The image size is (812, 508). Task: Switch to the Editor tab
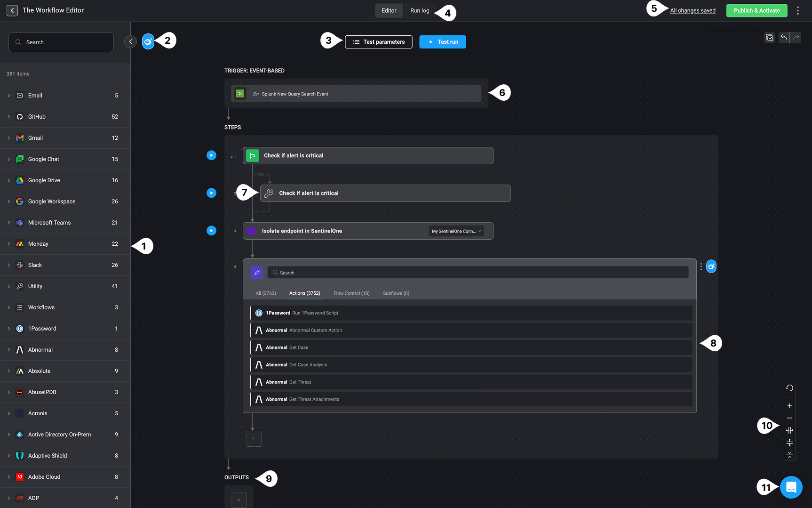tap(389, 10)
